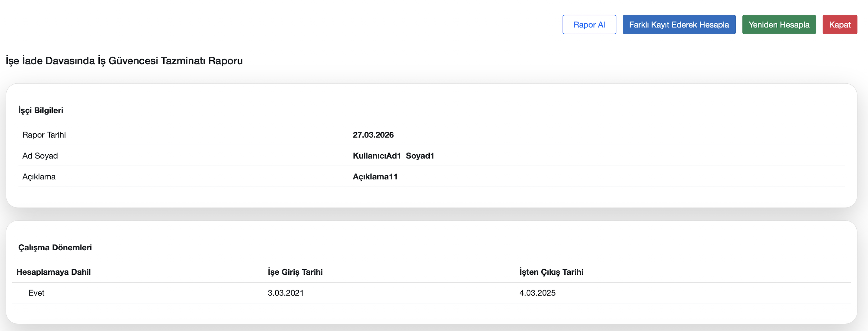Select the KullanıcıAd1 first name text
Viewport: 868px width, 331px height.
point(377,156)
